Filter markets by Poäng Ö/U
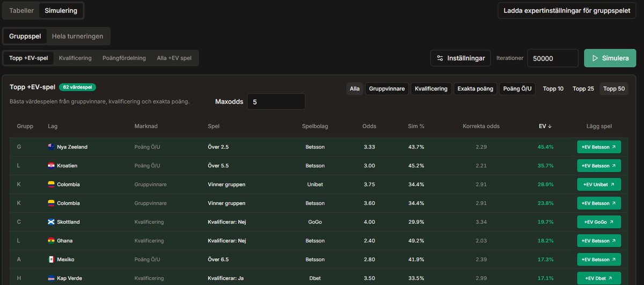The width and height of the screenshot is (644, 285). 517,89
